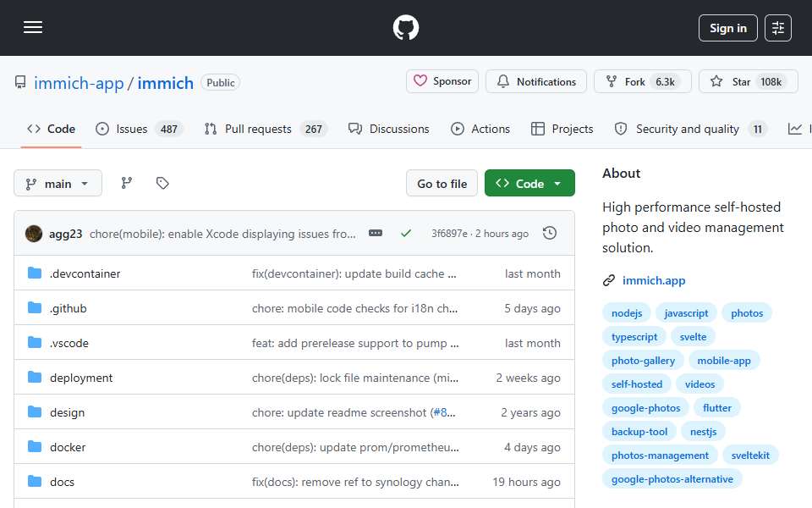Open the docker folder
This screenshot has height=508, width=812.
pyautogui.click(x=68, y=447)
